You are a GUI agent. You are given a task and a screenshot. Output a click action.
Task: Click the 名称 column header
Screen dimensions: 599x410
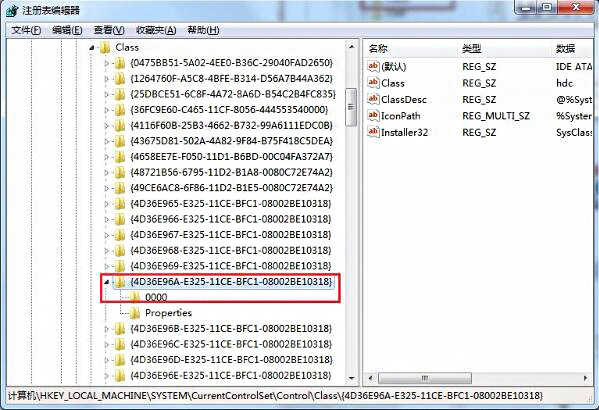[x=411, y=49]
